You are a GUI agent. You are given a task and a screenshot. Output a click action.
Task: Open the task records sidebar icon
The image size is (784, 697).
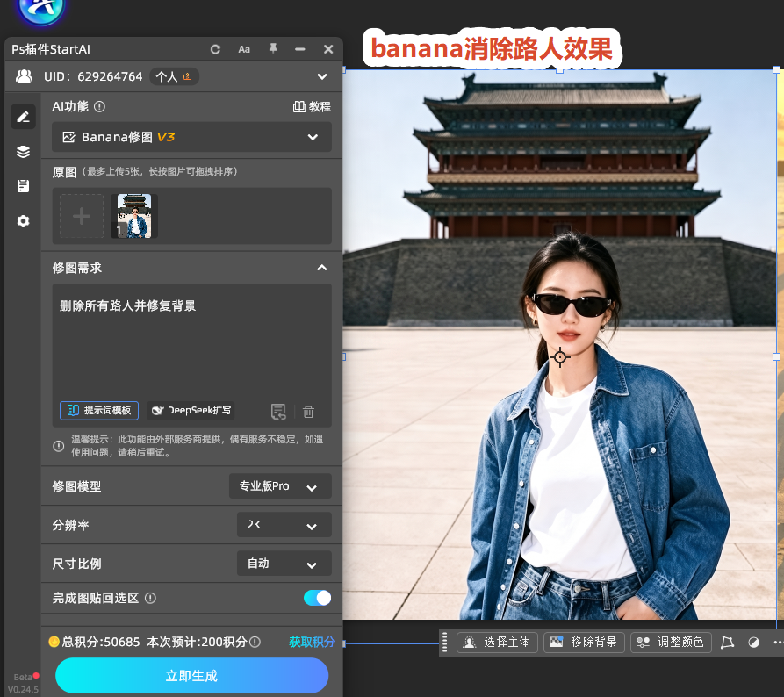click(x=23, y=186)
